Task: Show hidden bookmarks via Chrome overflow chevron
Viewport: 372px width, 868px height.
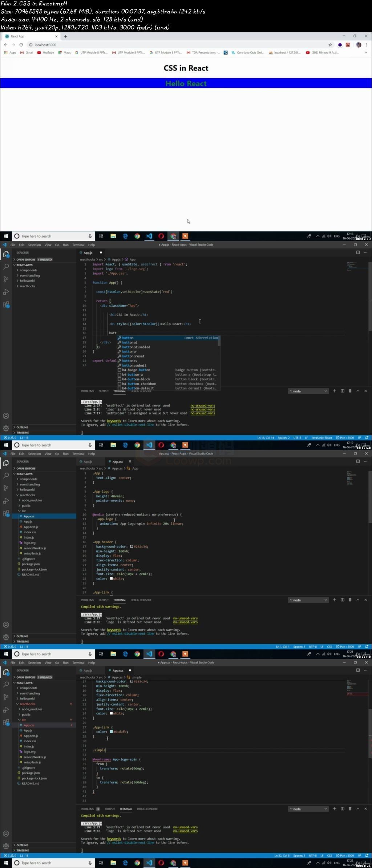Action: tap(366, 53)
